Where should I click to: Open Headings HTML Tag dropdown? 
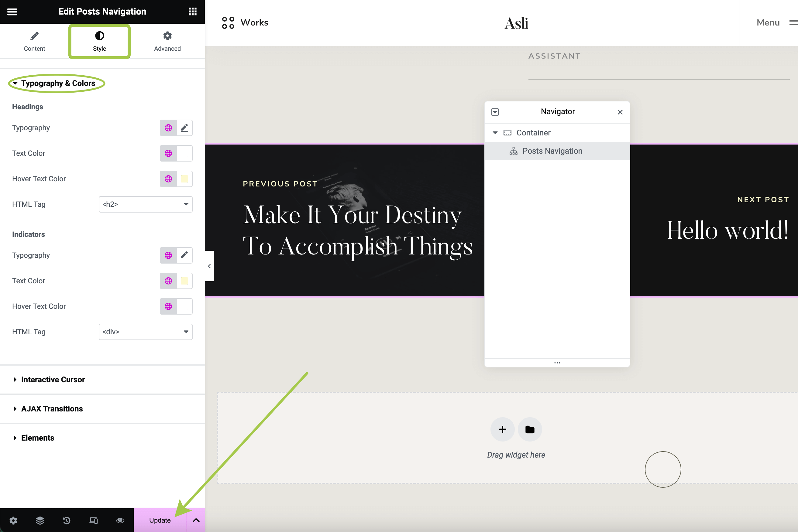(x=145, y=204)
